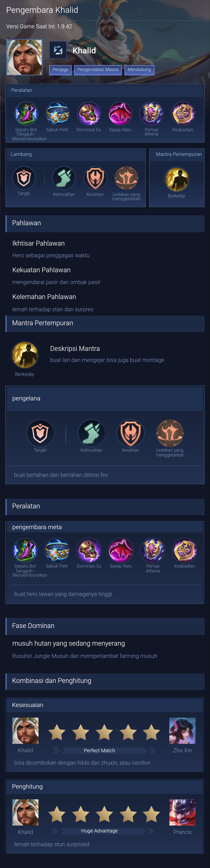Click the Mendukung tag

click(x=139, y=70)
